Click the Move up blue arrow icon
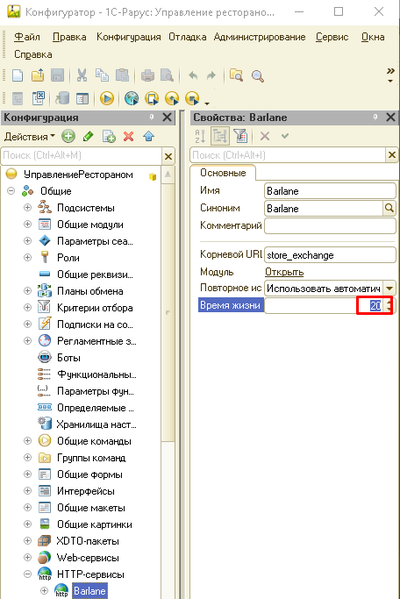The image size is (400, 599). pyautogui.click(x=149, y=136)
